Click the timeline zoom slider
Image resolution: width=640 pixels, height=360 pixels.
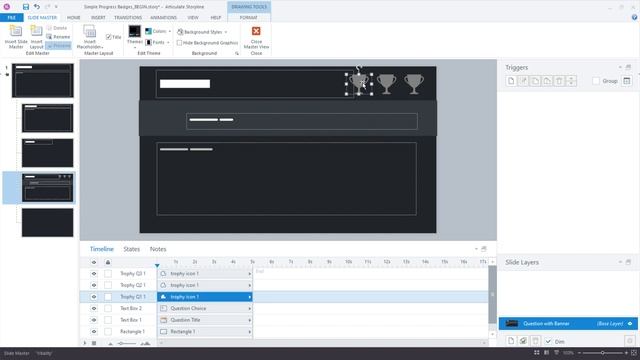pos(127,344)
